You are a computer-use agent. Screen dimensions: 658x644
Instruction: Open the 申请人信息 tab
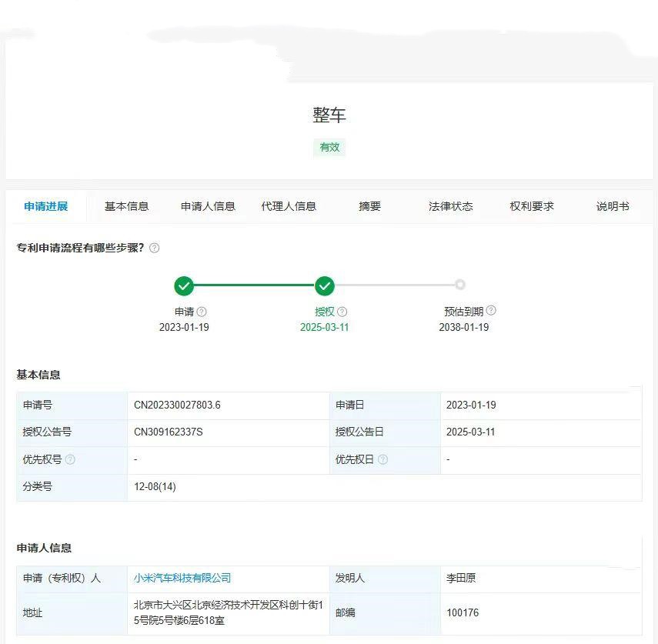tap(208, 206)
